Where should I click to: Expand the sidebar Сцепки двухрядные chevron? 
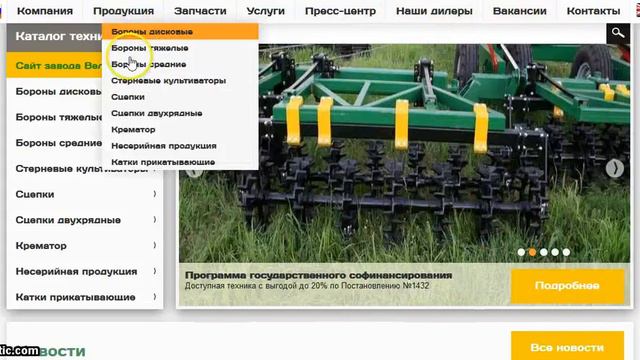[x=155, y=220]
